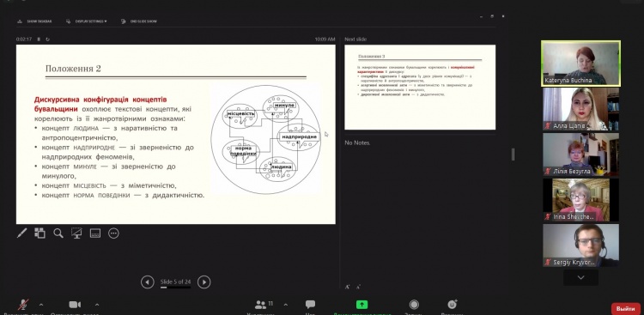Screen dimensions: 644x315
Task: Select the pen and laser pointer tool
Action: point(21,233)
